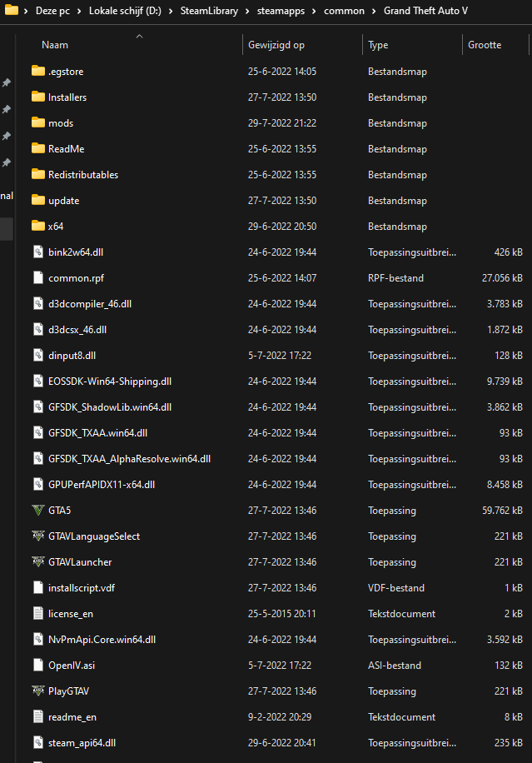Click the steam_api64.dll file icon
Viewport: 532px width, 763px height.
[x=38, y=742]
